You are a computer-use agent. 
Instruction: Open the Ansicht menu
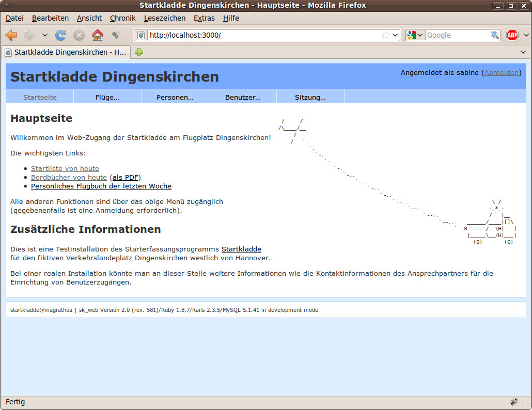(89, 18)
